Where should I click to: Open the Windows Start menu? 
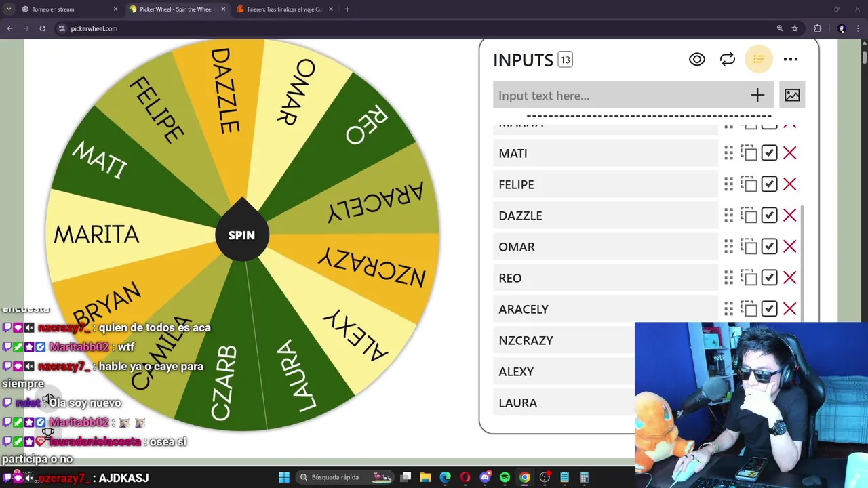pyautogui.click(x=284, y=477)
